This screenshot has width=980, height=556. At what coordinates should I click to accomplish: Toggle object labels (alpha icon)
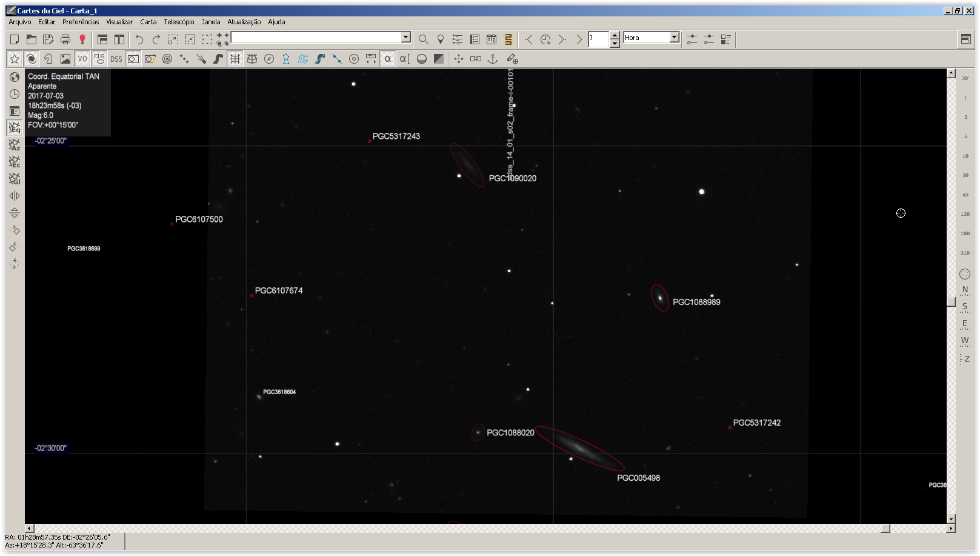388,59
